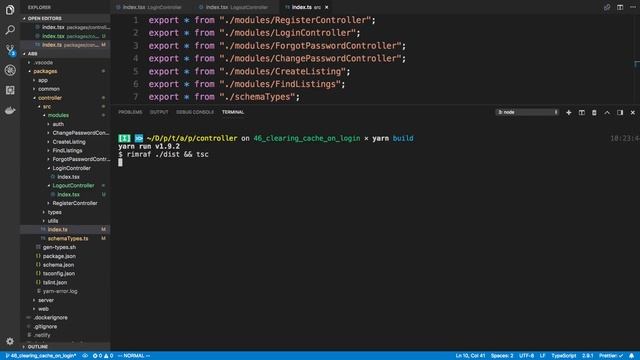Open the notifications bell in status bar
Viewport: 640px width, 360px height.
631,356
